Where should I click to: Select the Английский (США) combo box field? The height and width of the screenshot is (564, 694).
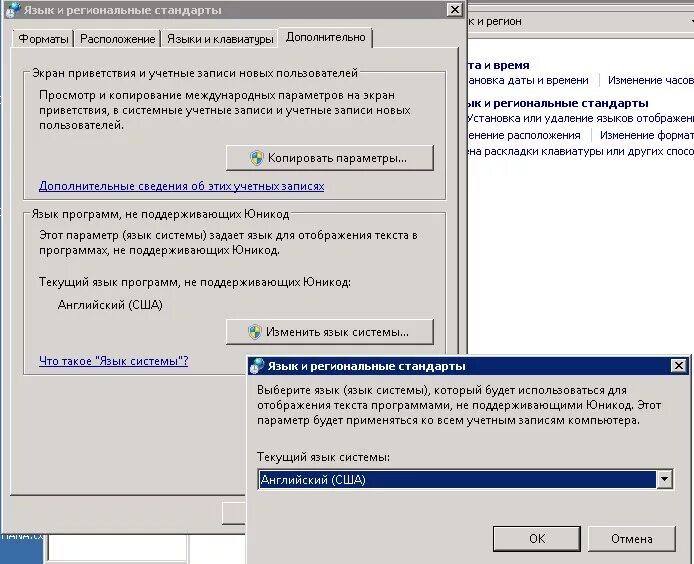pos(465,479)
